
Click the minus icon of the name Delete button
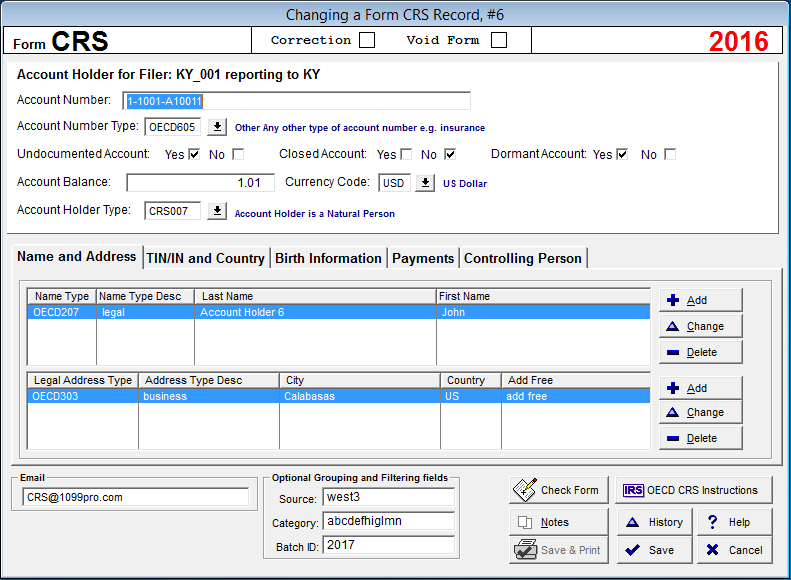pyautogui.click(x=672, y=353)
